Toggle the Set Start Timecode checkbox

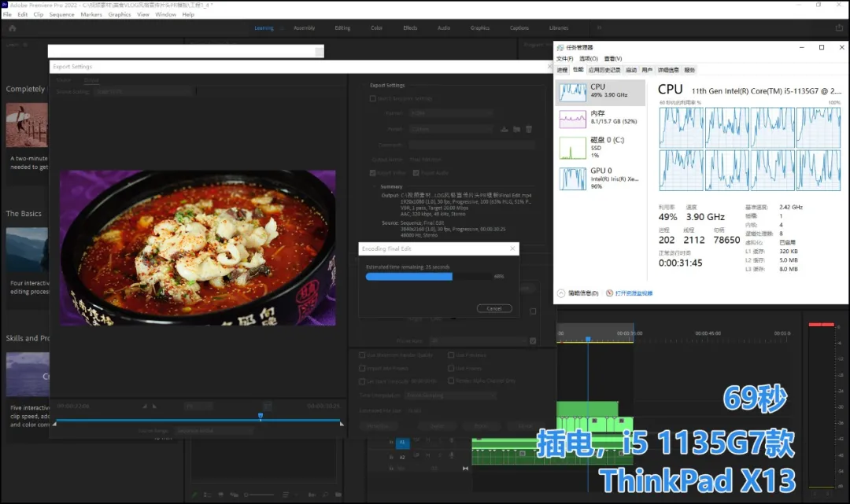point(362,381)
